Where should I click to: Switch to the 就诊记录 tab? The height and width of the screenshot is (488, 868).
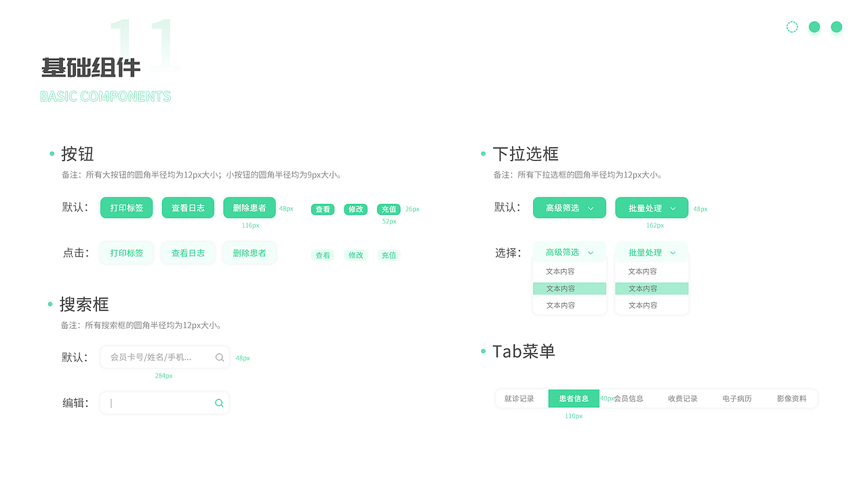click(519, 399)
